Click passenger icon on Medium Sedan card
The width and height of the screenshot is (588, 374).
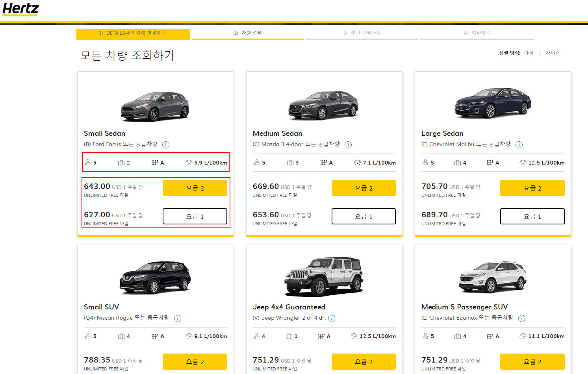[257, 163]
